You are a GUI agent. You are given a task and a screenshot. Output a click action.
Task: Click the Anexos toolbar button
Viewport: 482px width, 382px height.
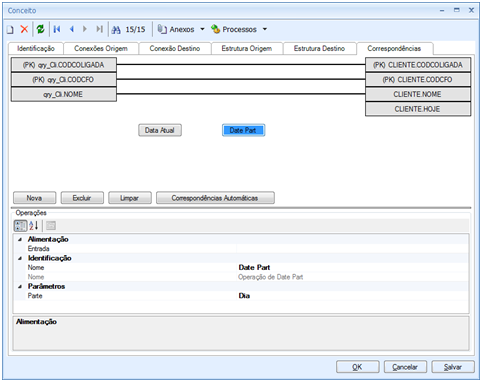coord(176,29)
